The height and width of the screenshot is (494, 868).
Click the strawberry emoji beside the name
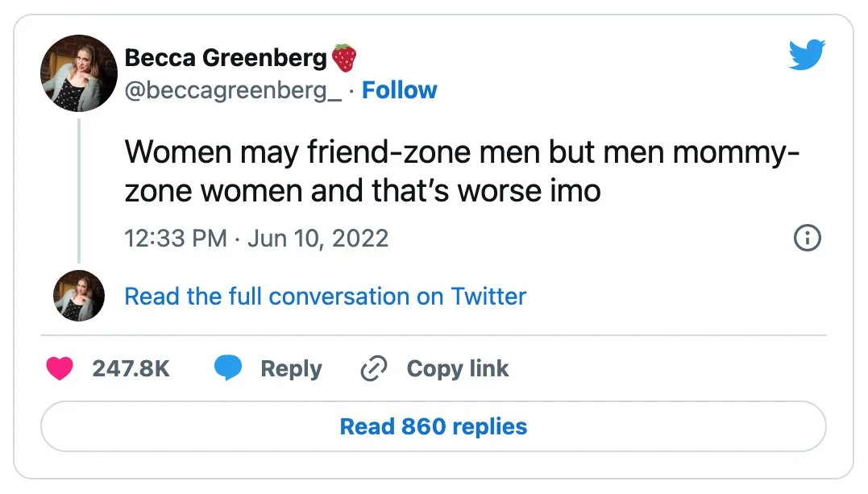(x=344, y=58)
